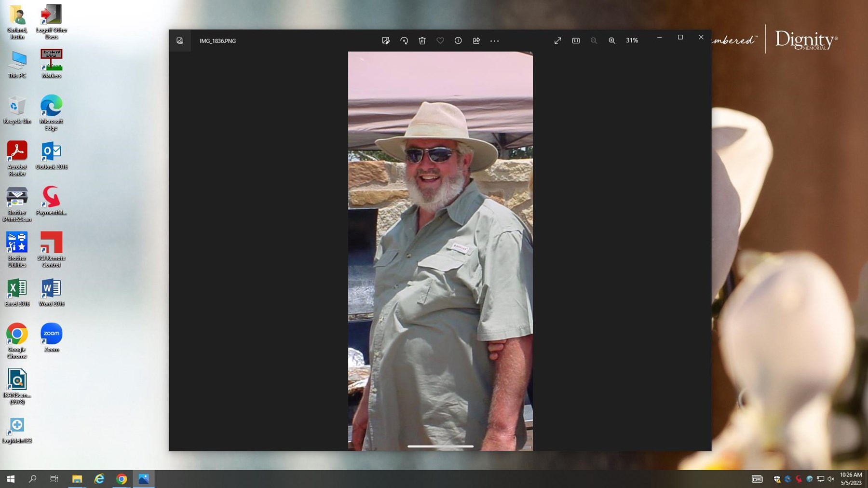Open Windows Security from the system tray

(x=777, y=479)
